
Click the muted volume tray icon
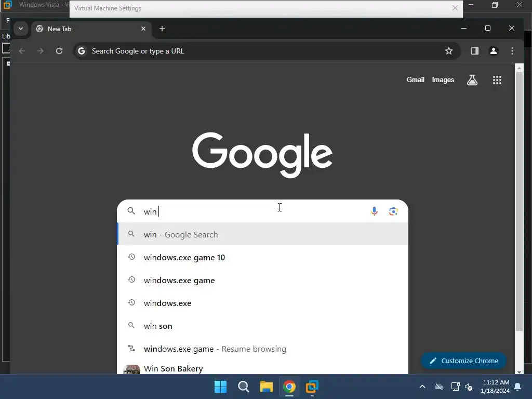pos(469,387)
